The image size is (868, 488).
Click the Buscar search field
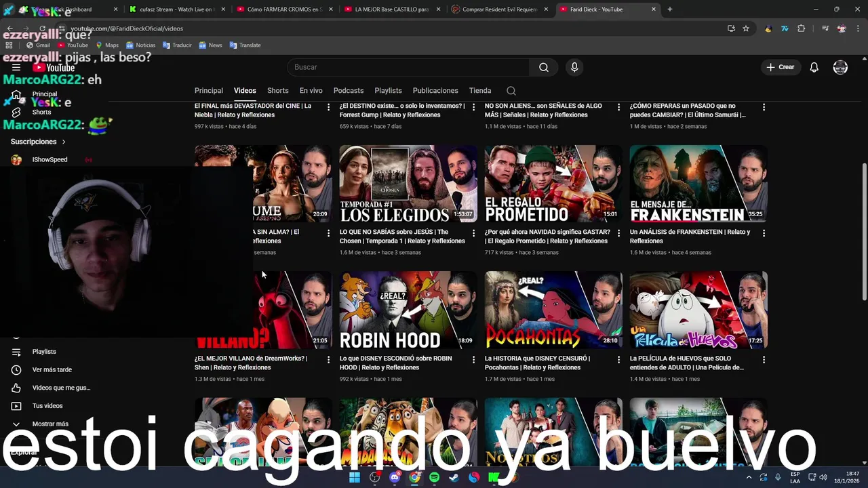409,67
